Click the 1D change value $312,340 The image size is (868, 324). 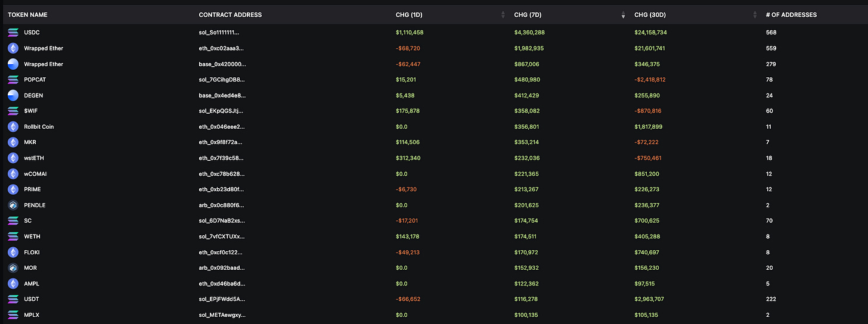408,158
